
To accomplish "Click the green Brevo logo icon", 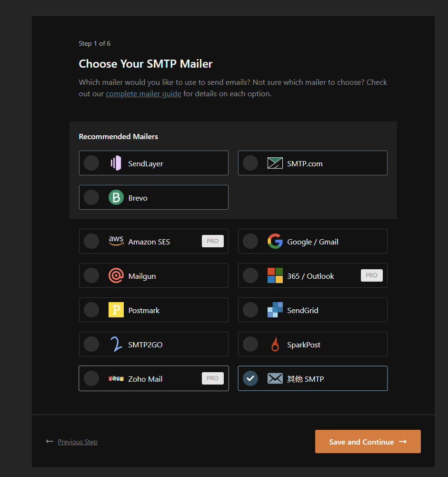I will (x=116, y=198).
